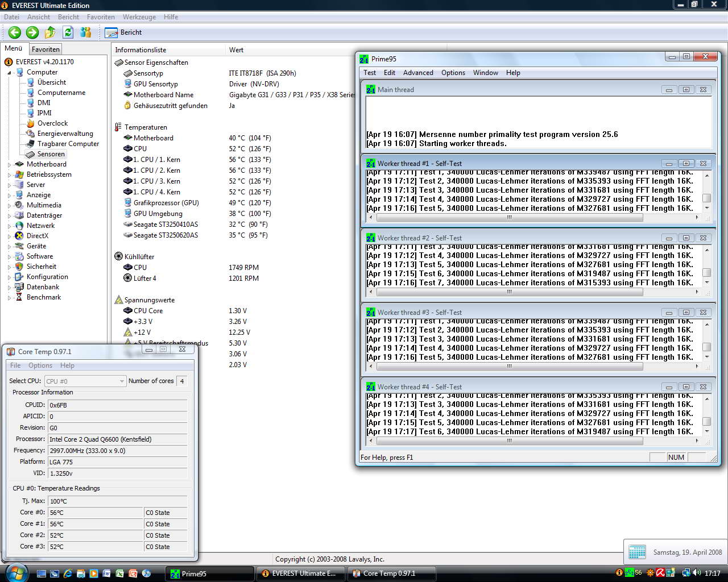The width and height of the screenshot is (728, 582).
Task: Open the Select CPU dropdown in Core Temp
Action: pyautogui.click(x=85, y=381)
